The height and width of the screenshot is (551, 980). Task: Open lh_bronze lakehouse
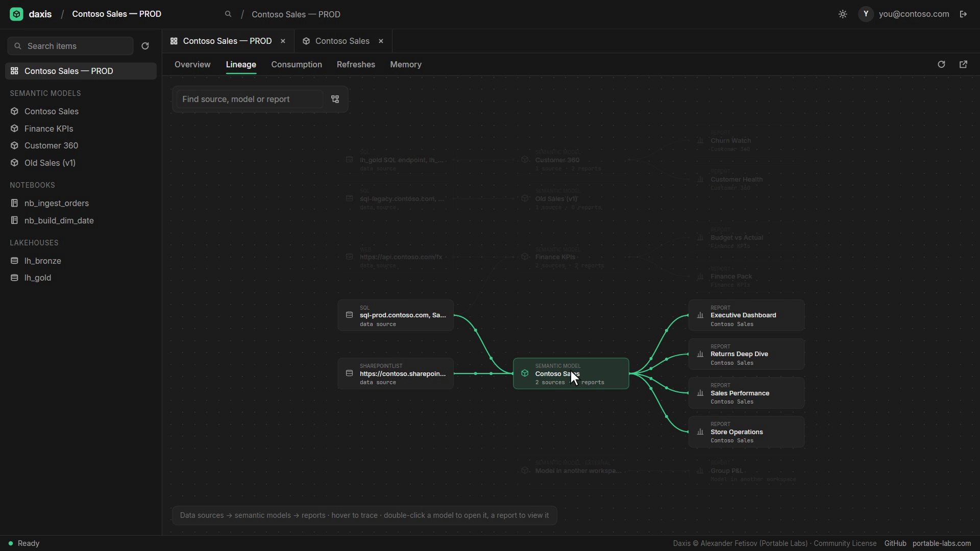pyautogui.click(x=81, y=261)
